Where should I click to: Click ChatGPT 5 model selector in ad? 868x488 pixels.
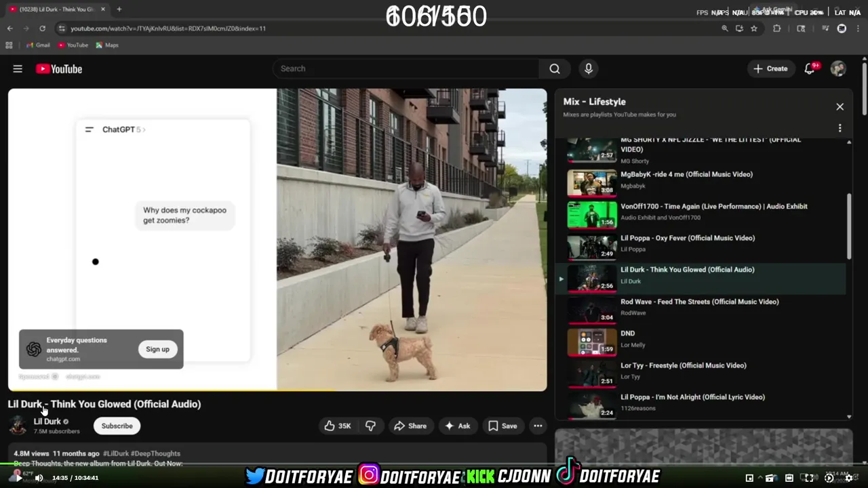123,129
